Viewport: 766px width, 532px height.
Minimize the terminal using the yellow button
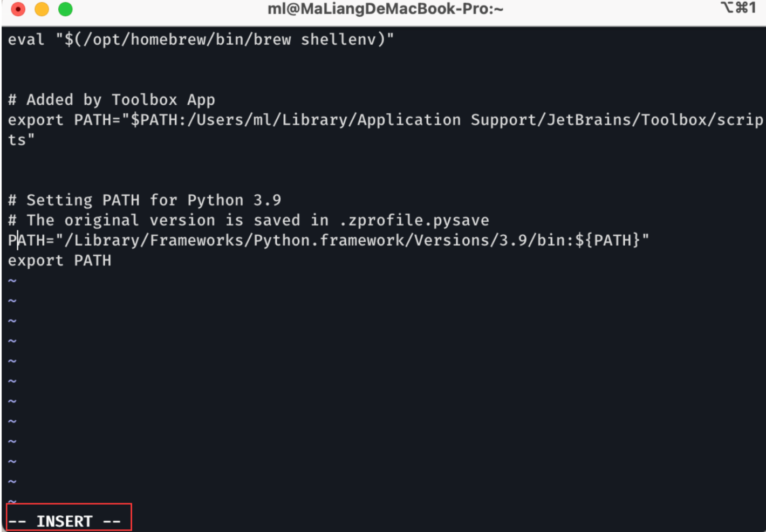42,9
